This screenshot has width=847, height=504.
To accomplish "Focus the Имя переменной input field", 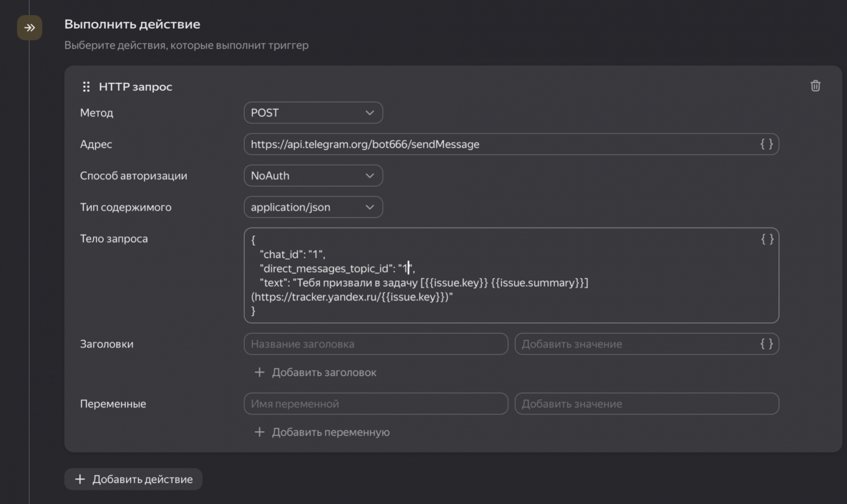I will click(376, 404).
